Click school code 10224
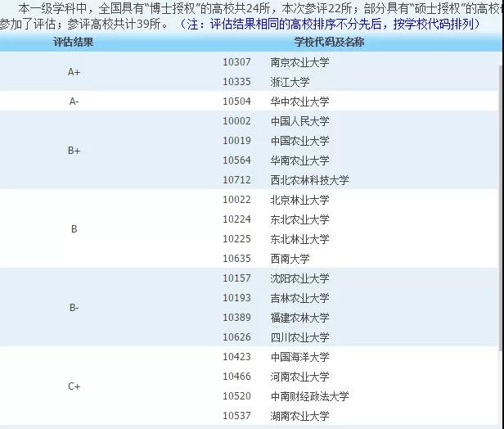Image resolution: width=504 pixels, height=429 pixels. coord(237,219)
